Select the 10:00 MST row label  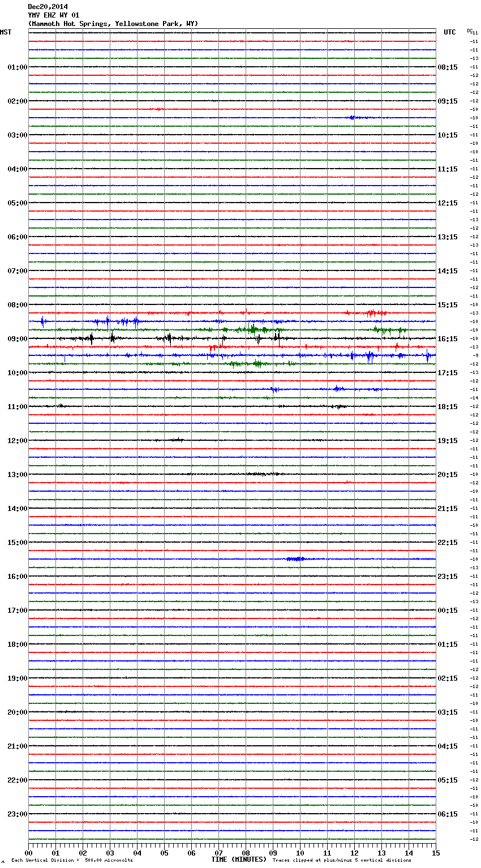[x=17, y=373]
